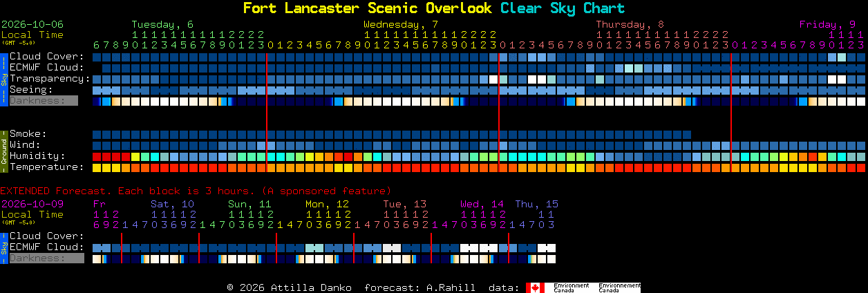Click the Environment Canada English logo
Viewport: 868px width, 293px height.
(572, 287)
